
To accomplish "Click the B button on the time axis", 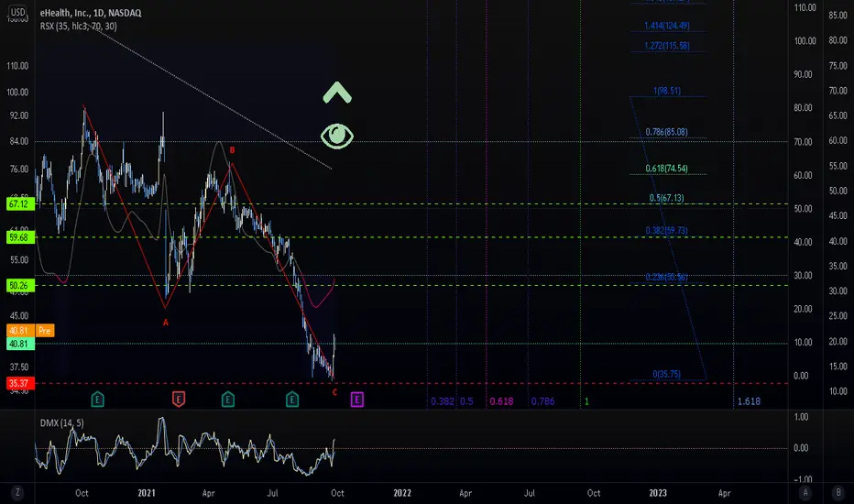I will [x=838, y=493].
